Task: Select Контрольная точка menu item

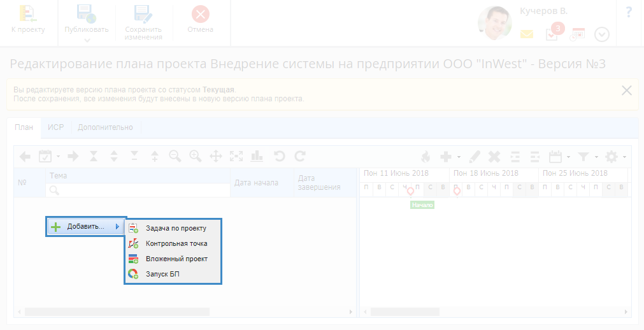Action: 176,243
